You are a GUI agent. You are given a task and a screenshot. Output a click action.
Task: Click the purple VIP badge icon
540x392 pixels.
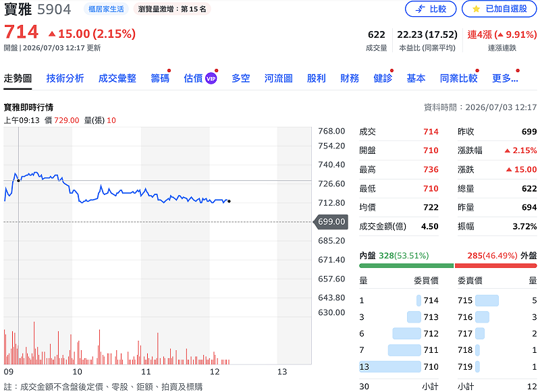(x=211, y=79)
